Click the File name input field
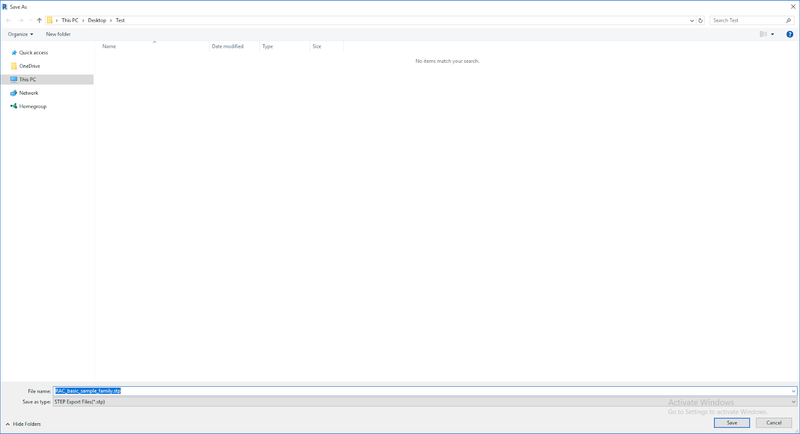This screenshot has height=434, width=800. tap(424, 391)
